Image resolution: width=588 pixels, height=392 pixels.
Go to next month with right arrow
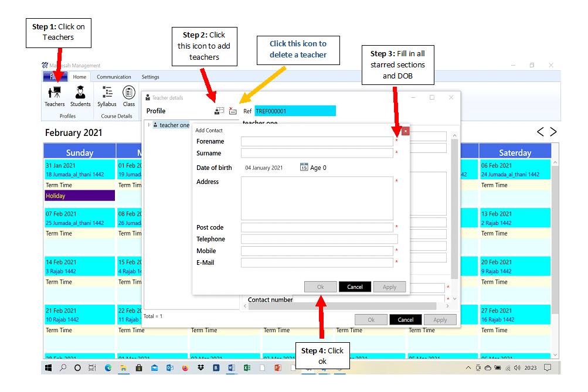553,132
